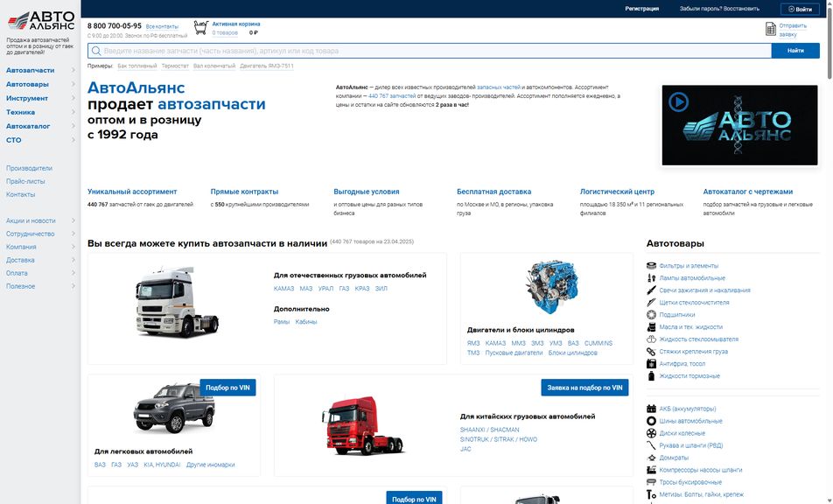Image resolution: width=833 pixels, height=504 pixels.
Task: Expand the Полезное submenu arrow
Action: click(x=73, y=286)
